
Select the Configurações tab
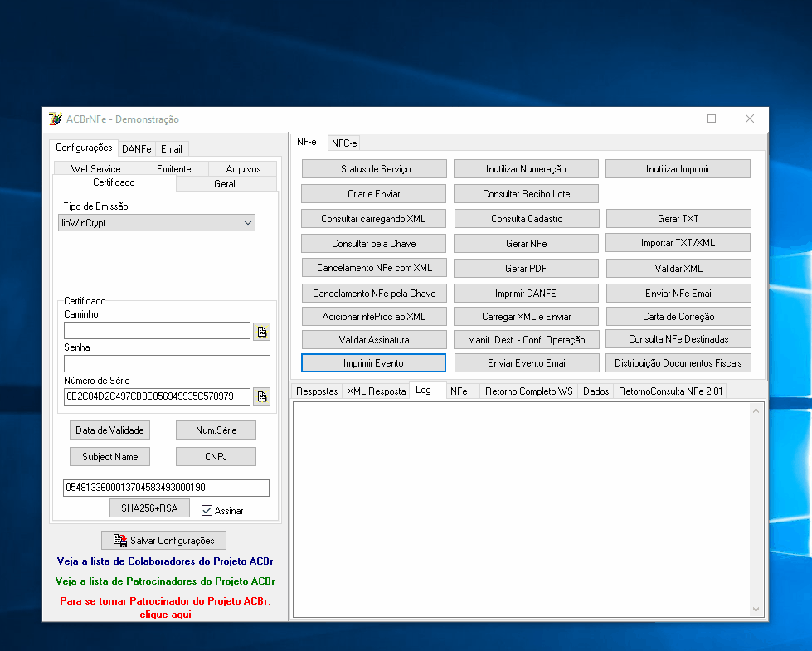[x=84, y=148]
